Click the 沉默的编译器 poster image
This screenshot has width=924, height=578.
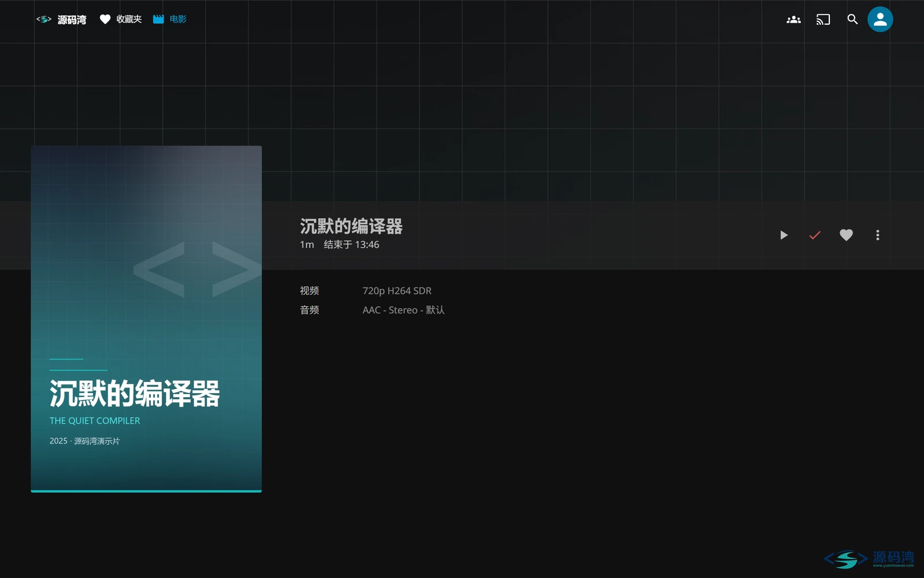click(x=146, y=319)
